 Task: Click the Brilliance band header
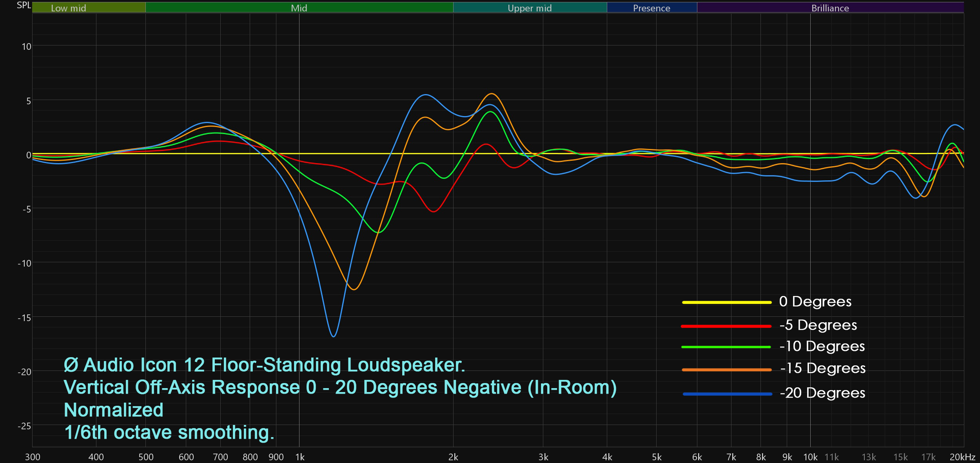click(830, 8)
